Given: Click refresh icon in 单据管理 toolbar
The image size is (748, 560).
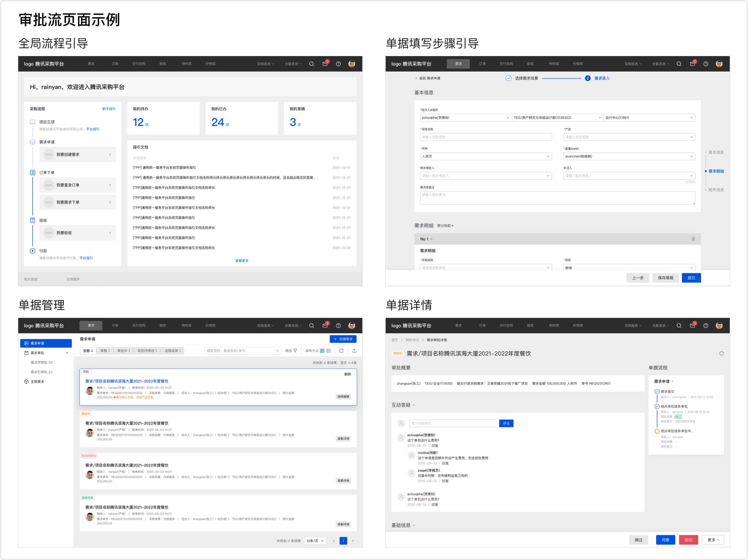Looking at the screenshot, I should (342, 351).
